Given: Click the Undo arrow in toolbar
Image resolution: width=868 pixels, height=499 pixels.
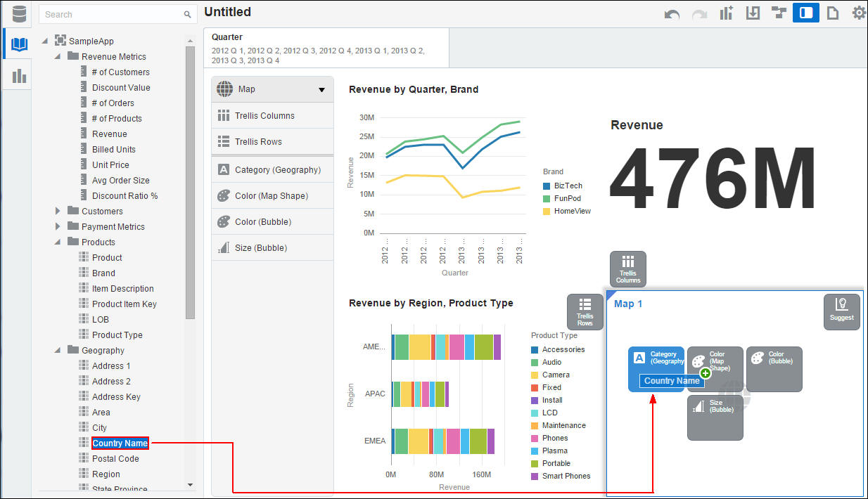Looking at the screenshot, I should [x=672, y=13].
